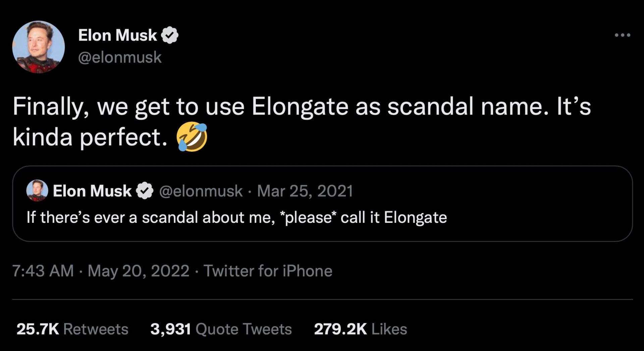Click the quoted tweet text about a scandal
This screenshot has height=351, width=644.
[x=235, y=217]
